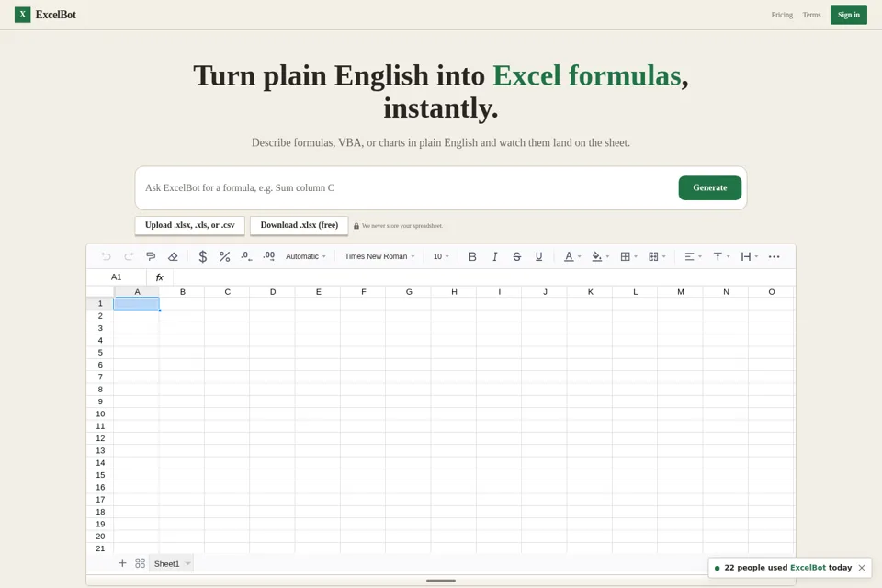The height and width of the screenshot is (588, 882).
Task: Click Upload .xlsx, .xls, or .csv button
Action: pyautogui.click(x=189, y=225)
